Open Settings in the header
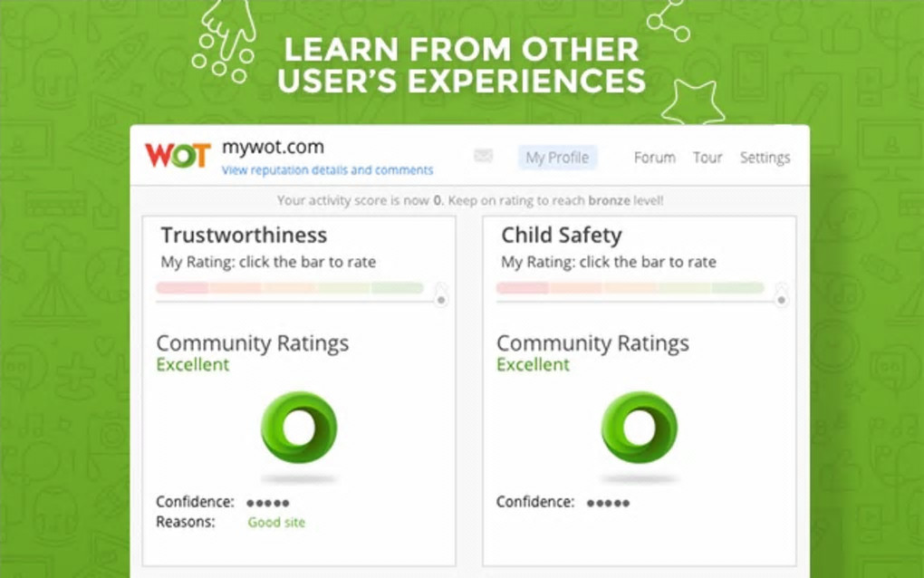The height and width of the screenshot is (578, 924). pyautogui.click(x=765, y=158)
